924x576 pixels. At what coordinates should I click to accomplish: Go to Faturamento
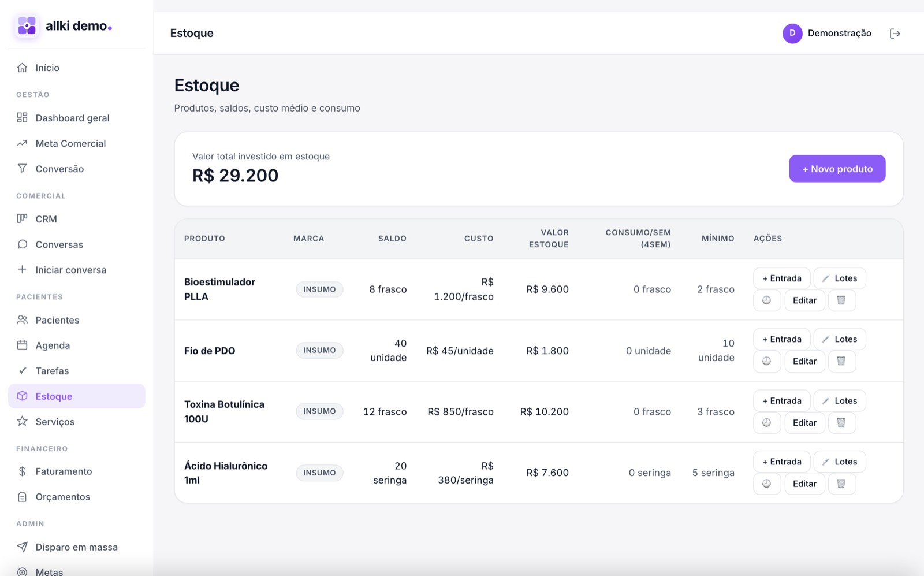click(77, 471)
